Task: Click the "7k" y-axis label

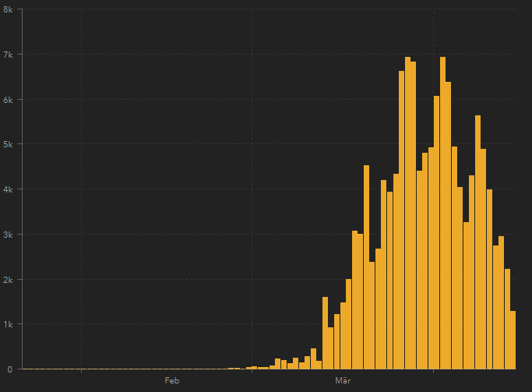Action: pyautogui.click(x=8, y=55)
